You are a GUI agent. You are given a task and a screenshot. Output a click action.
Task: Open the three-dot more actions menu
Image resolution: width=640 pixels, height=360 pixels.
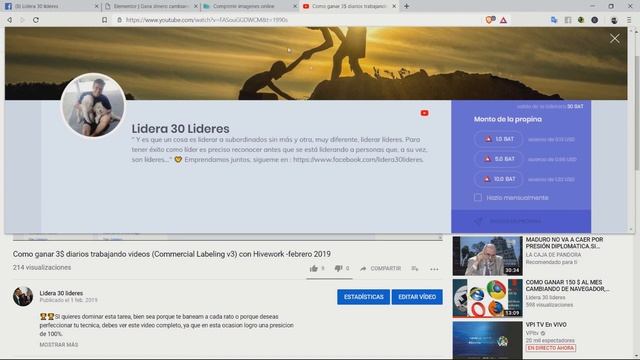click(x=434, y=269)
